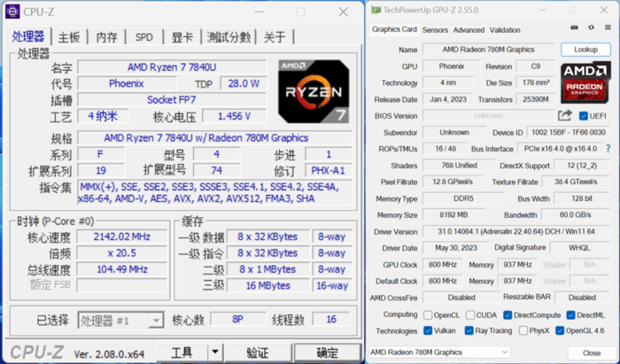
Task: Toggle the CUDA checkbox
Action: [x=469, y=315]
